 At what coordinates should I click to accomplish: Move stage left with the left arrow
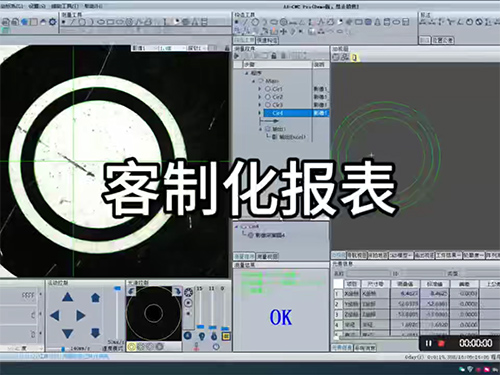55,315
